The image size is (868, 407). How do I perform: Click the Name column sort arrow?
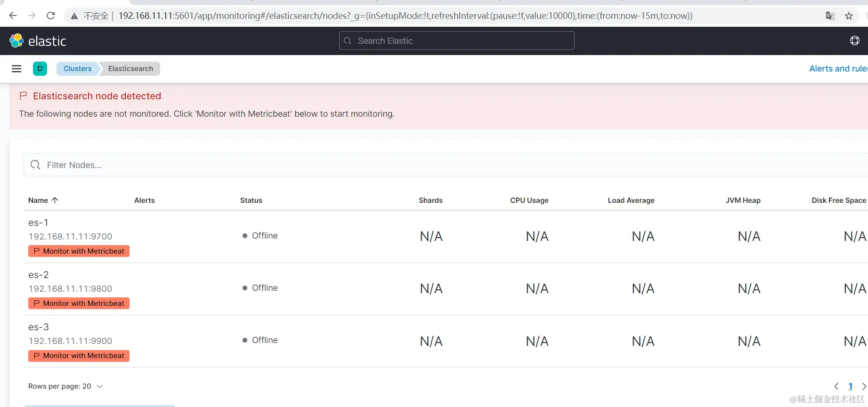55,200
